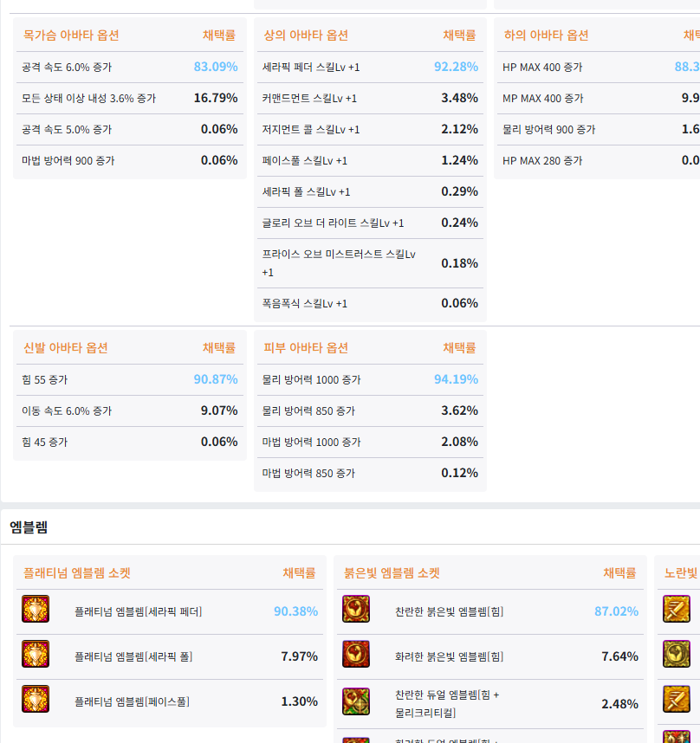Click the 1.24% adoption rate value
This screenshot has width=700, height=743.
[x=459, y=160]
